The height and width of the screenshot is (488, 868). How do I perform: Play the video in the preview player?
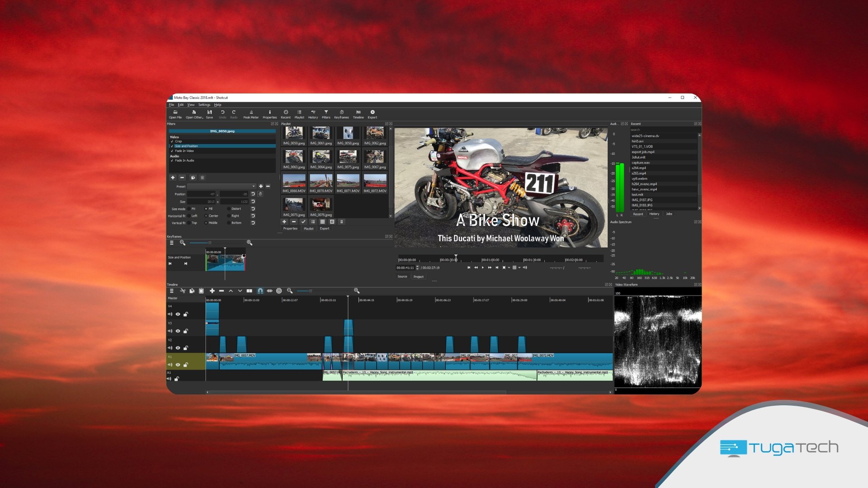coord(483,267)
